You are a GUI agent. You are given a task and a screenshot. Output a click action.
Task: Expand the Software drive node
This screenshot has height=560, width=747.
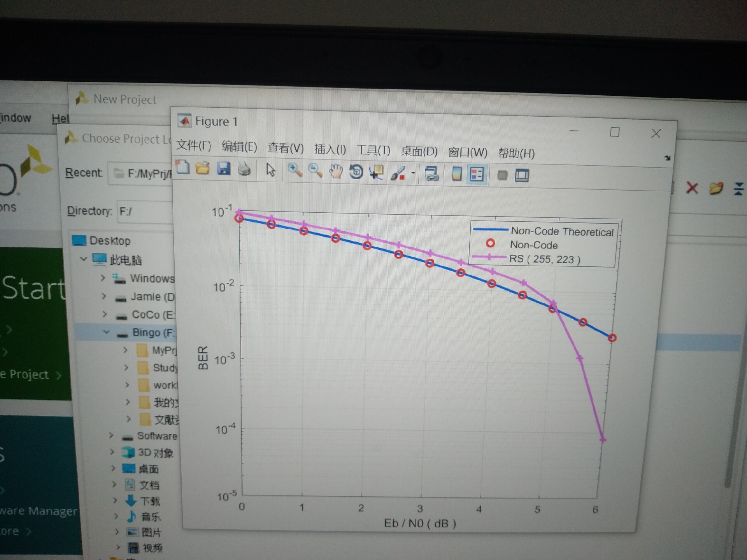point(111,436)
